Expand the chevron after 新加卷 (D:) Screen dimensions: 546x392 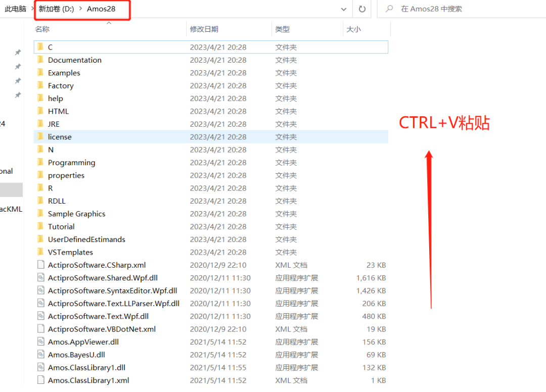point(80,9)
